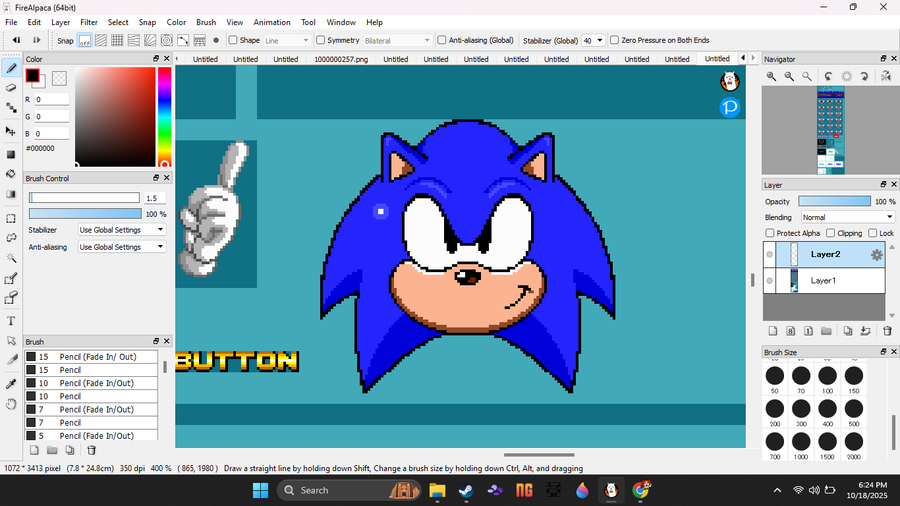Select the Hand tool

(x=11, y=404)
